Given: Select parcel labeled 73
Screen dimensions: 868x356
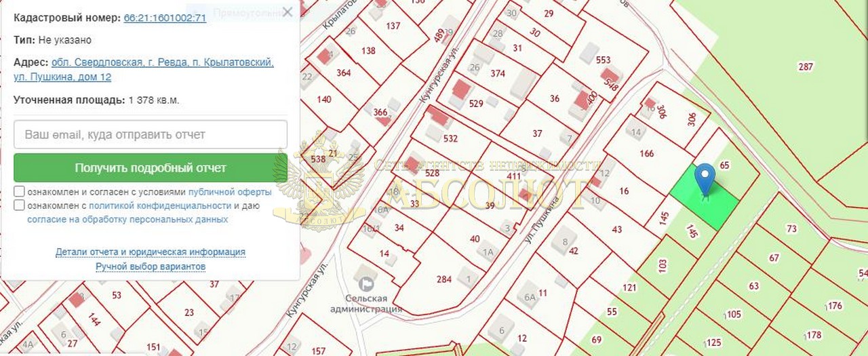Looking at the screenshot, I should pyautogui.click(x=792, y=229).
